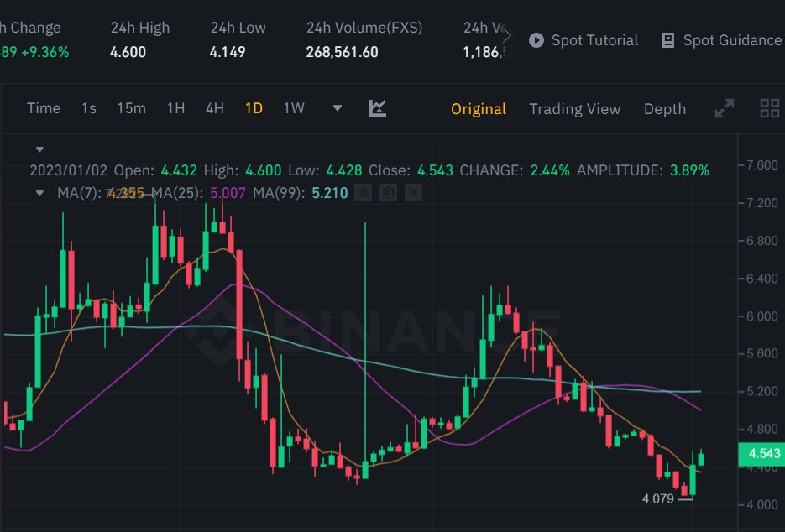Viewport: 785px width, 532px height.
Task: Toggle MA indicator visibility eye
Action: coord(363,193)
